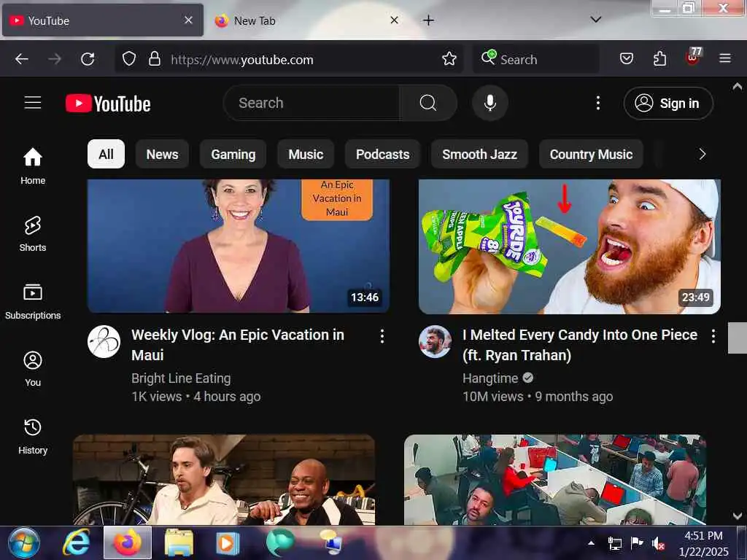This screenshot has width=747, height=560.
Task: Select the News filter chip
Action: (x=162, y=155)
